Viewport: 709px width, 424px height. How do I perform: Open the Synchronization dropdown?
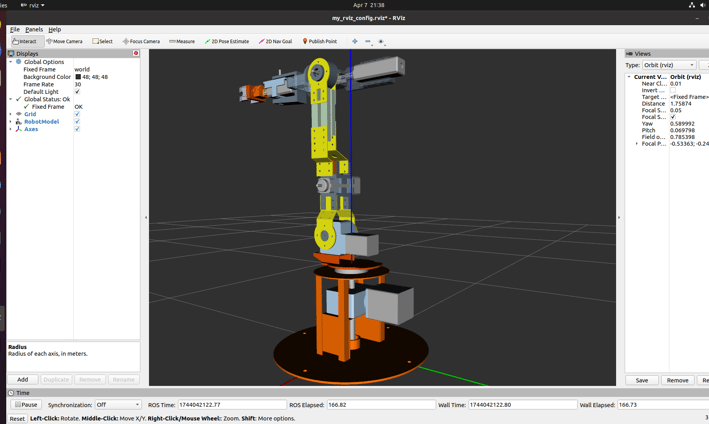117,405
